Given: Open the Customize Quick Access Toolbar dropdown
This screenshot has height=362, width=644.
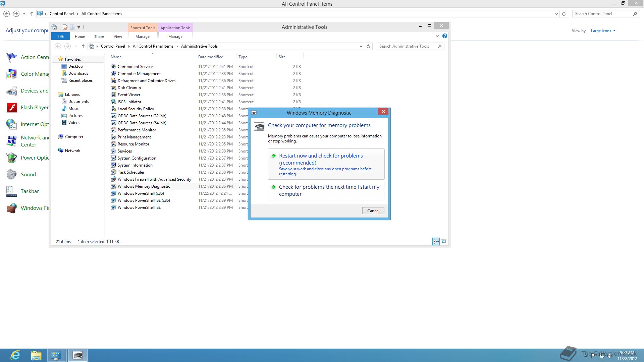Looking at the screenshot, I should (x=79, y=27).
